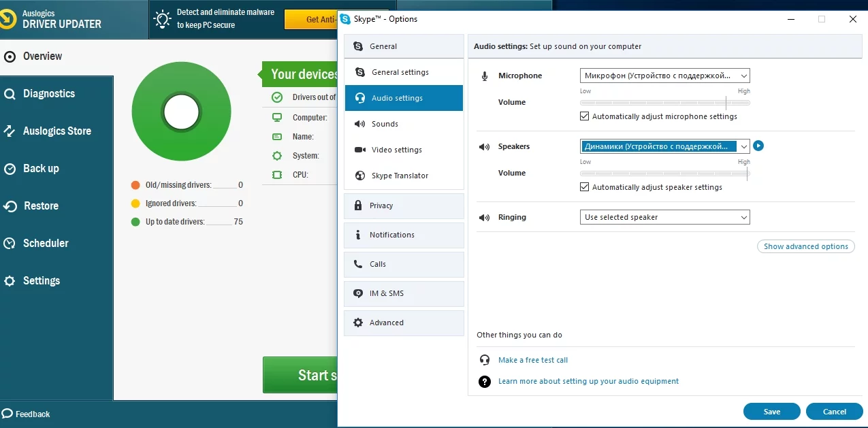This screenshot has width=868, height=428.
Task: Open Video settings in Skype Options
Action: coord(404,150)
